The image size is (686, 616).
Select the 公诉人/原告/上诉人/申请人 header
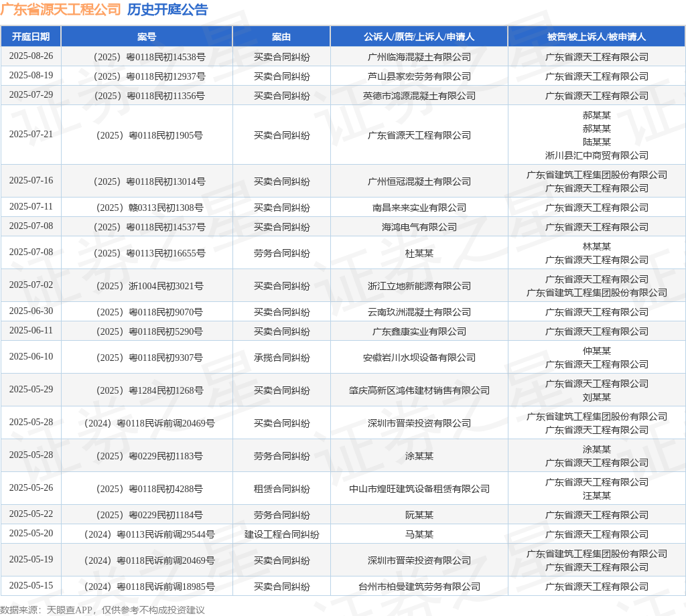(419, 37)
